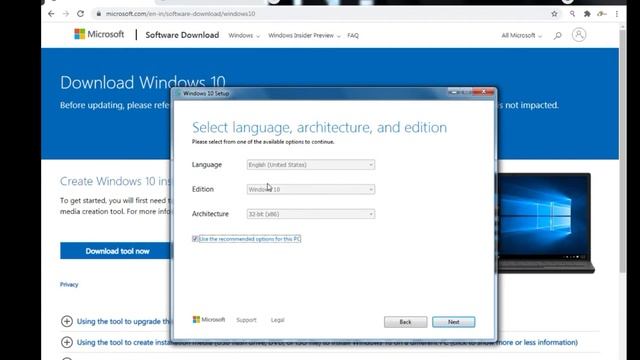Click the Microsoft logo in page header
The image size is (640, 360).
[99, 34]
